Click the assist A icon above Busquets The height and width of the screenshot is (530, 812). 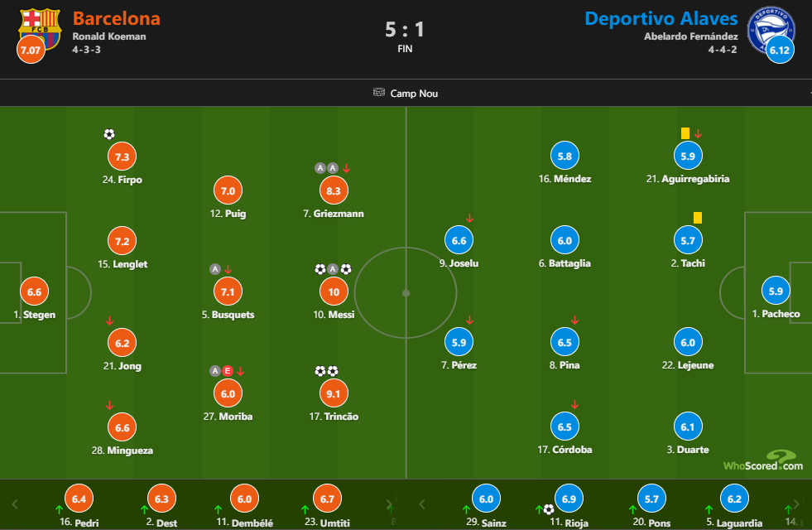click(215, 269)
